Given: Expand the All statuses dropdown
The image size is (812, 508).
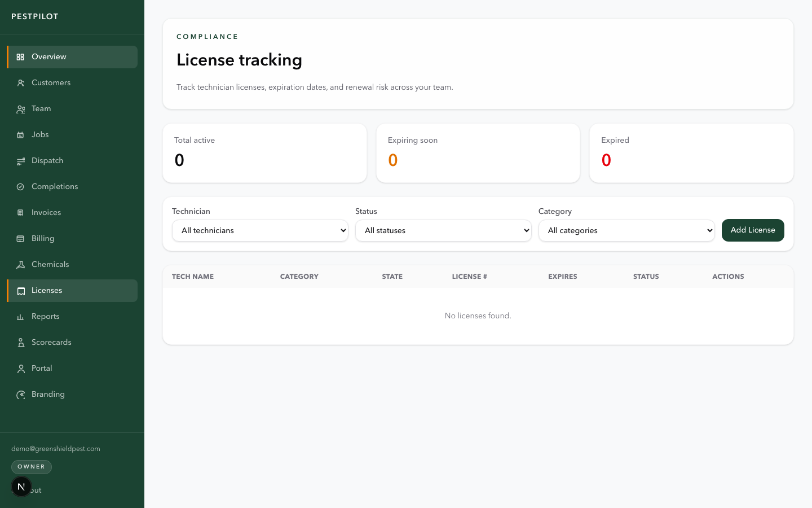Looking at the screenshot, I should 443,230.
